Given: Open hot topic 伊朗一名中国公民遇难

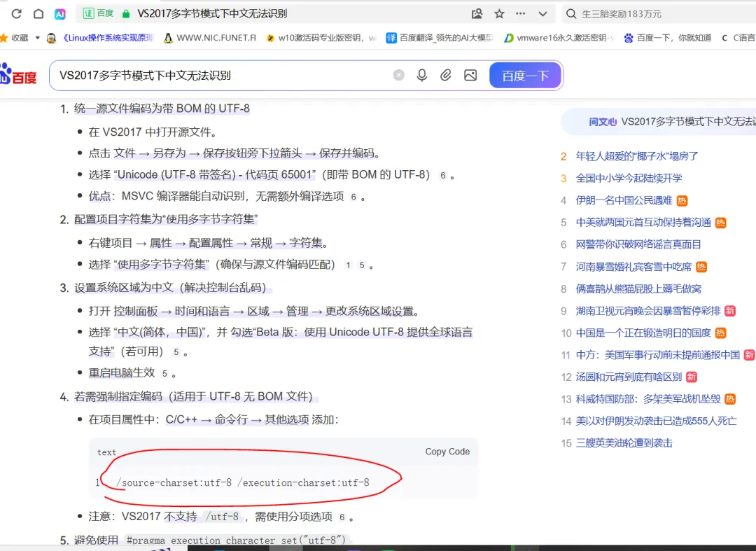Looking at the screenshot, I should pyautogui.click(x=624, y=200).
